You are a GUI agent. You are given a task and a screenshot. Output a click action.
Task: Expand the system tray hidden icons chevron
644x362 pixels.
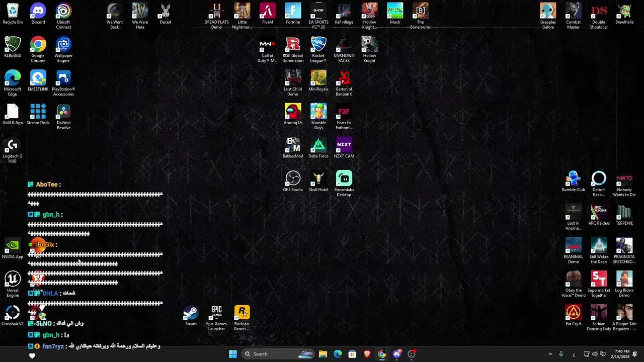tap(550, 354)
